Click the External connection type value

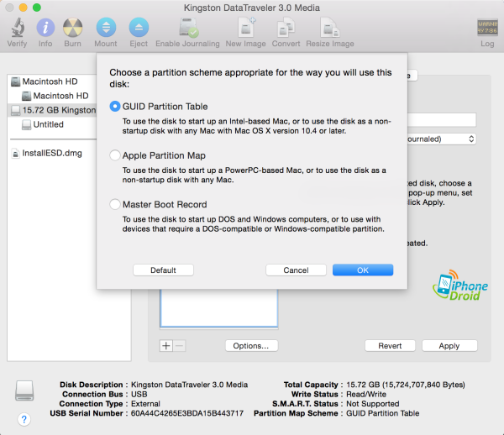coord(145,404)
